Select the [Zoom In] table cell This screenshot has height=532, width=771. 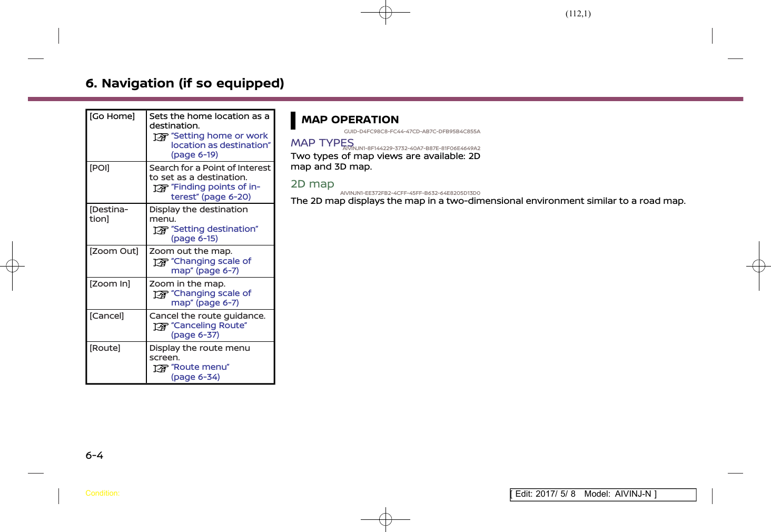point(116,293)
